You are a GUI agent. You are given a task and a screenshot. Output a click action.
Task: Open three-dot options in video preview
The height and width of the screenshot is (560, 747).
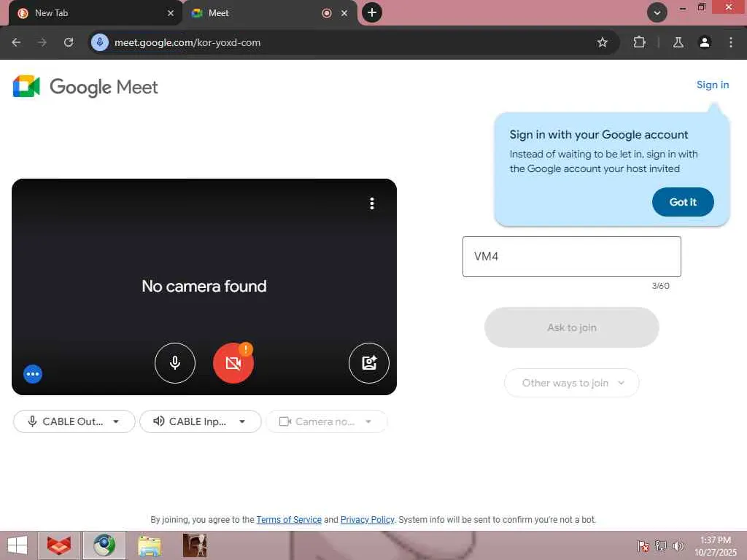pyautogui.click(x=372, y=203)
